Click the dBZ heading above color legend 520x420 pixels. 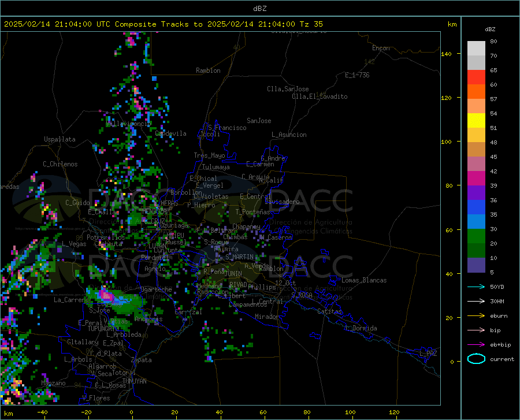point(490,29)
